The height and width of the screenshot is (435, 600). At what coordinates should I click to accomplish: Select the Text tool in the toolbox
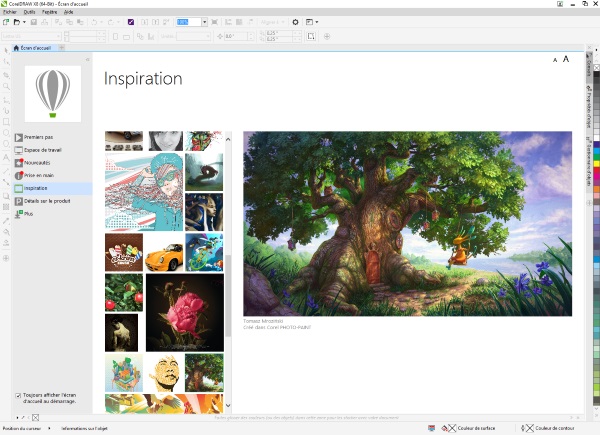click(x=6, y=157)
